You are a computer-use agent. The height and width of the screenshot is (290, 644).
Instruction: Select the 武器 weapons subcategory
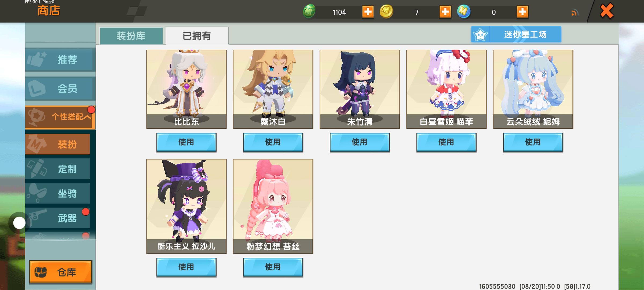pyautogui.click(x=58, y=218)
